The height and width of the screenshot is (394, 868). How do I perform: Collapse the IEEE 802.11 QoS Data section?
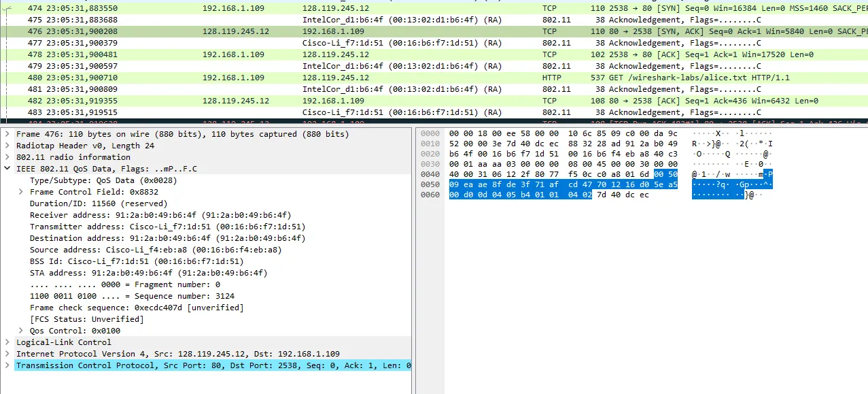click(7, 169)
